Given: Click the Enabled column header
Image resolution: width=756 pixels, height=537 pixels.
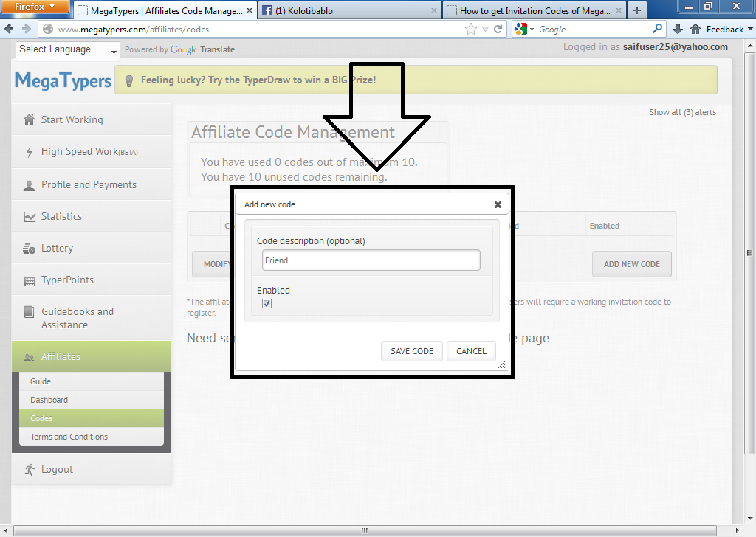Looking at the screenshot, I should pyautogui.click(x=605, y=226).
